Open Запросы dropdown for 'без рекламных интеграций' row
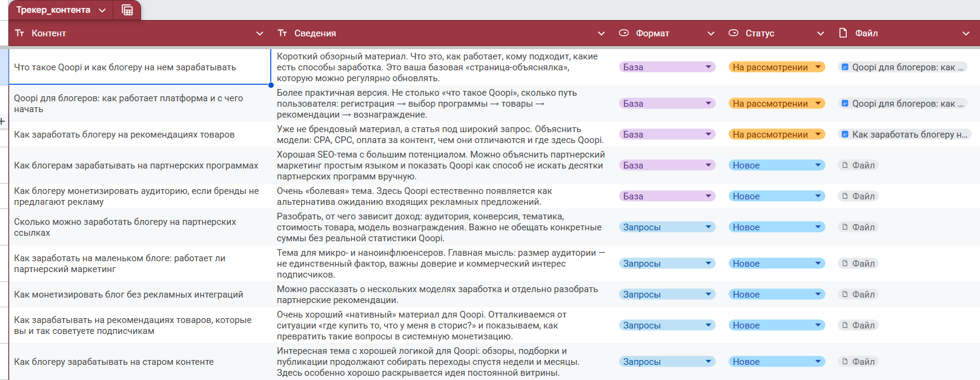Image resolution: width=980 pixels, height=380 pixels. coord(667,295)
